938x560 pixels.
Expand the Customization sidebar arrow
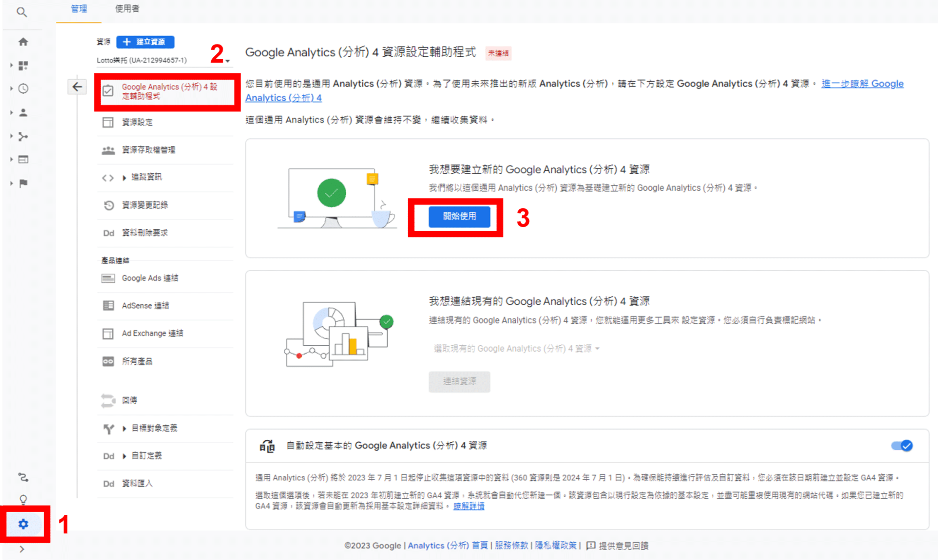[11, 65]
